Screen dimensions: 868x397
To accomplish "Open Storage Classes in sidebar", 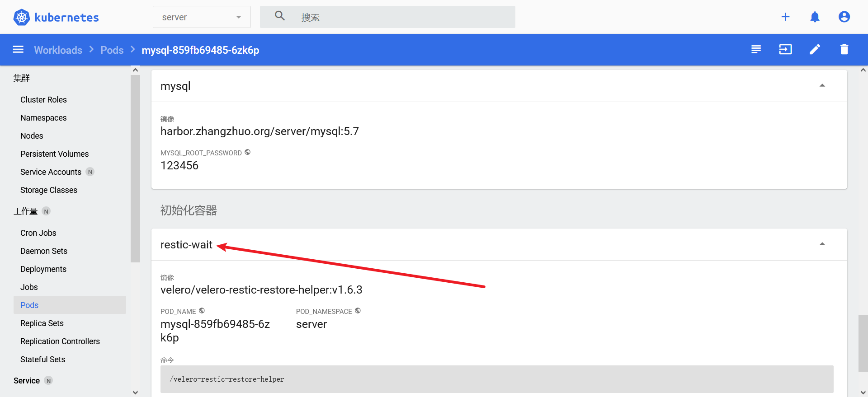I will (49, 190).
